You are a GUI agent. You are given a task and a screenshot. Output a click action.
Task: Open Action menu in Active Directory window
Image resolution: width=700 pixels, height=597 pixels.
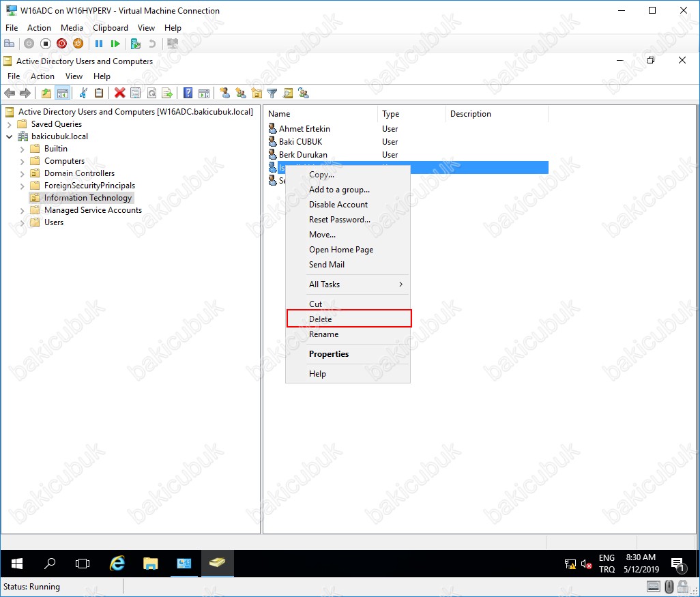pyautogui.click(x=42, y=76)
